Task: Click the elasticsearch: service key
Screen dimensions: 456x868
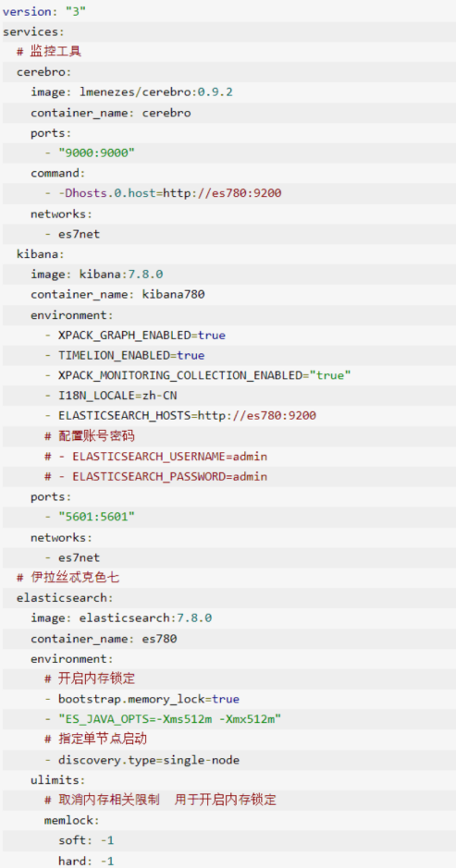Action: 66,598
